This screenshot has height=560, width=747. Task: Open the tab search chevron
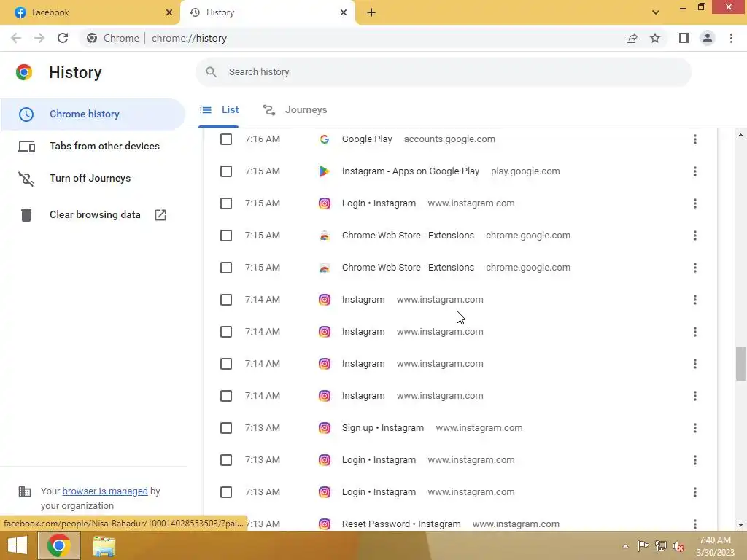coord(656,12)
